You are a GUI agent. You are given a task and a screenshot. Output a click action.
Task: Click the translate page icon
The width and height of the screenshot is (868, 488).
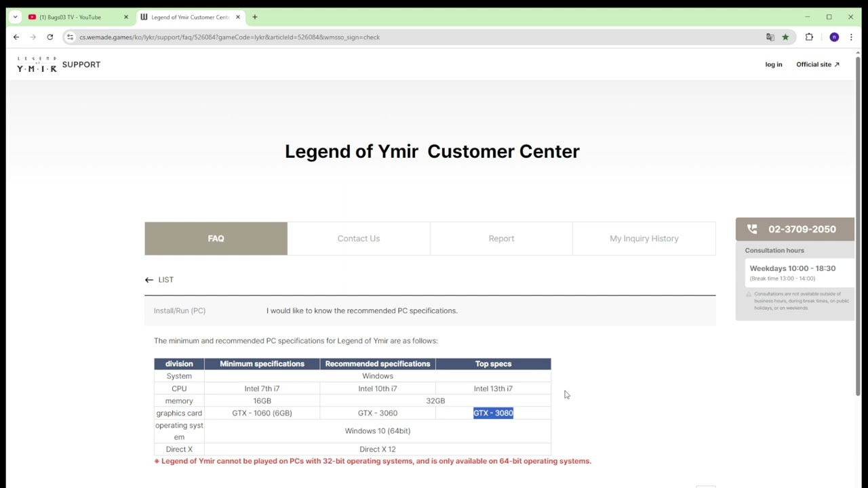(x=770, y=37)
